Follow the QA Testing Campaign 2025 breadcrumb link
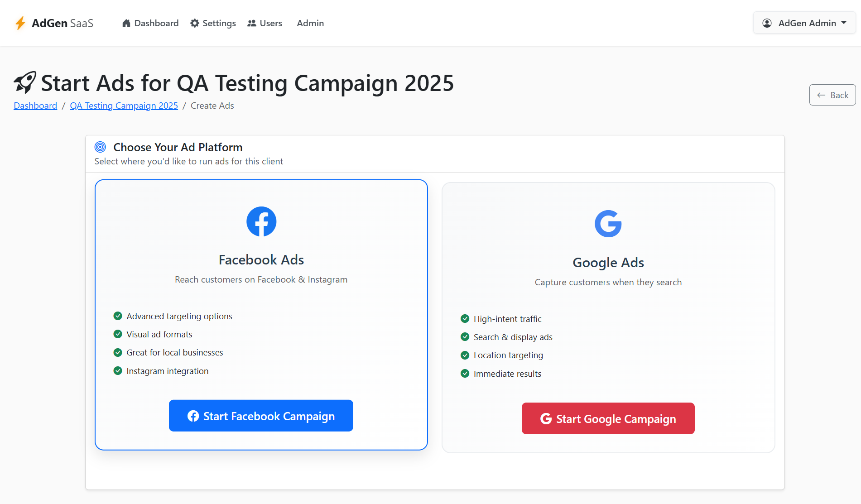This screenshot has height=504, width=861. pos(124,106)
